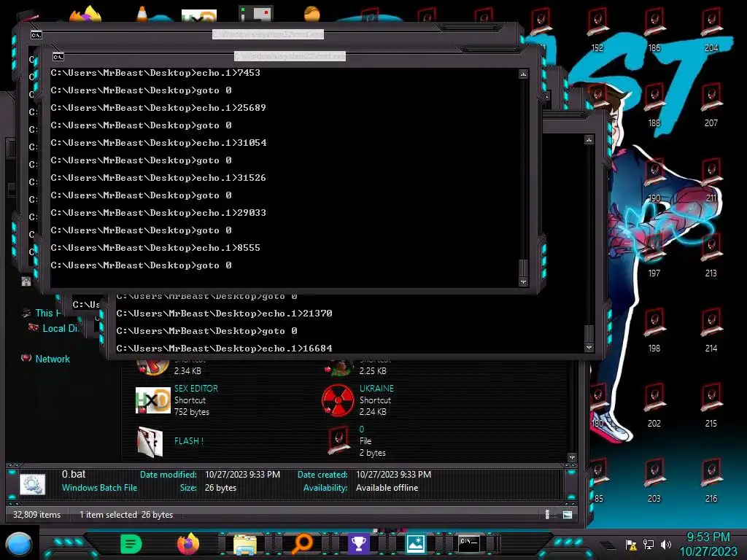
Task: Click the volume speaker tray icon
Action: (x=665, y=544)
